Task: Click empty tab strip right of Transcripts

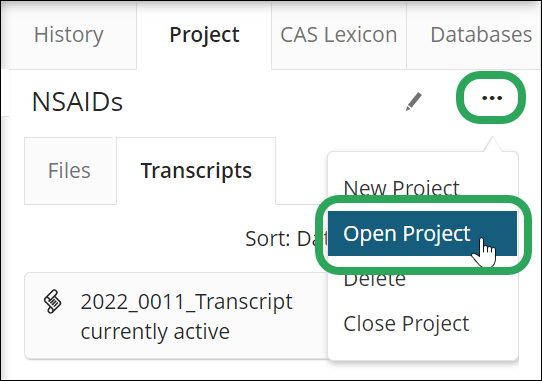Action: click(x=301, y=171)
